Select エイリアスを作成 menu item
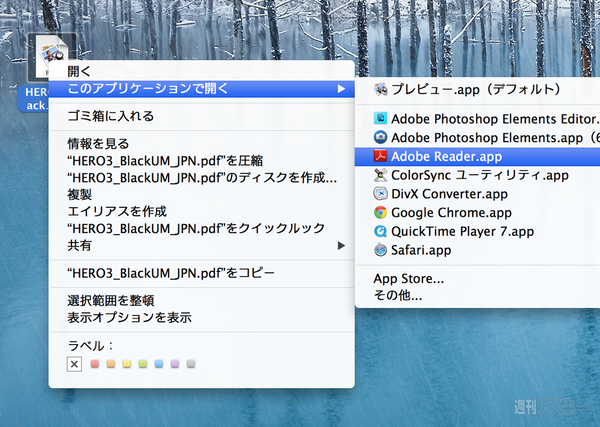The width and height of the screenshot is (600, 427). point(202,211)
